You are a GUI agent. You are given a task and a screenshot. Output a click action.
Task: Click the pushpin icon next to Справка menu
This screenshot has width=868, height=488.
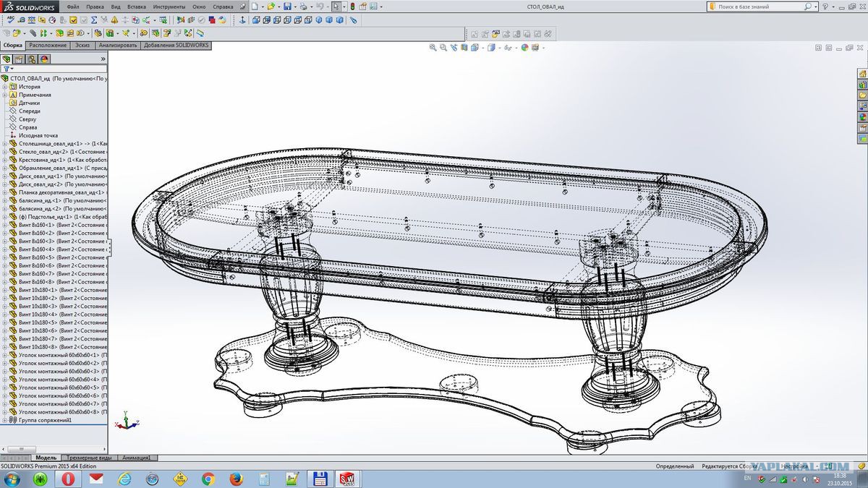tap(242, 7)
